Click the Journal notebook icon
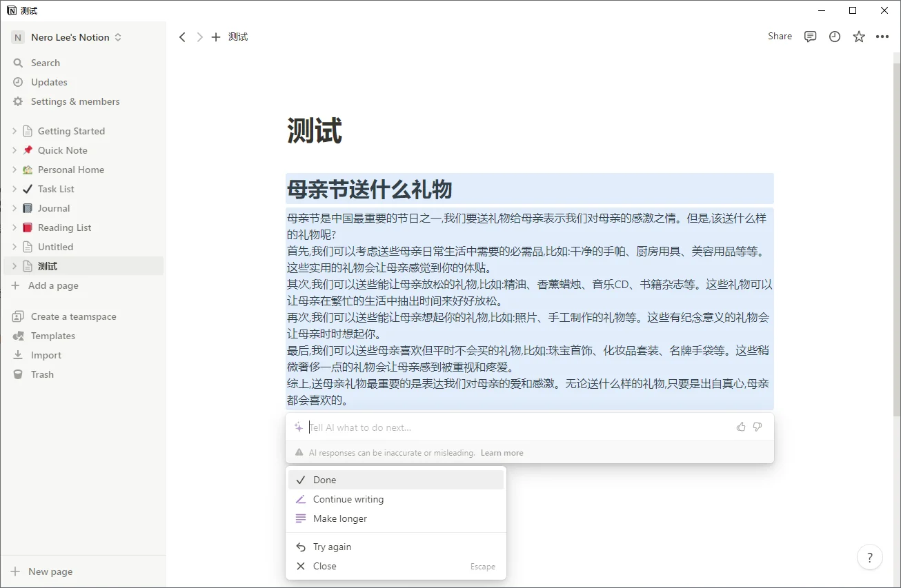The image size is (901, 588). click(28, 208)
